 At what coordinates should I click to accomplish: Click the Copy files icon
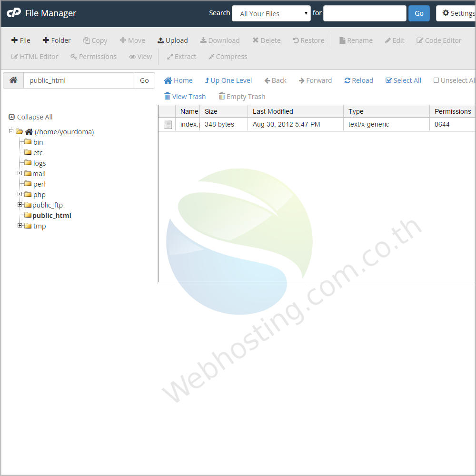tap(95, 40)
